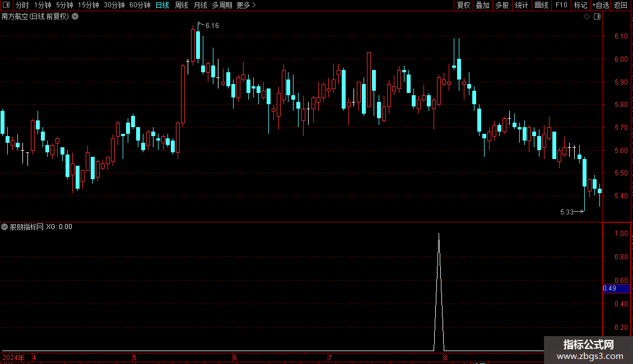Expand the 更多 periods menu
The image size is (633, 364).
(x=246, y=5)
